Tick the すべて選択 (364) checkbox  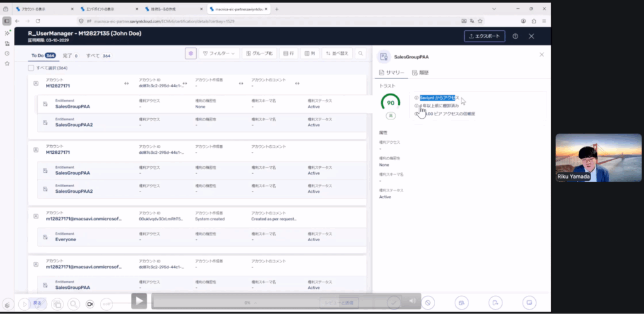pos(31,68)
